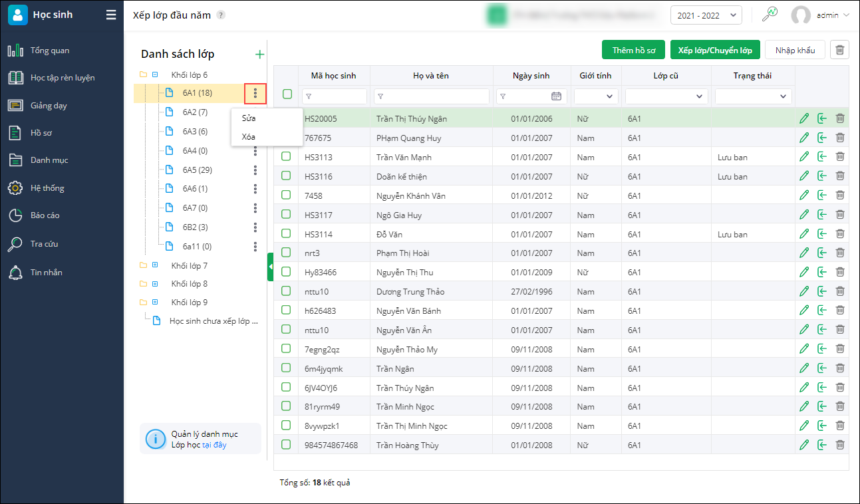Delete the Dương Trung Thảo row via trash icon

coord(840,291)
